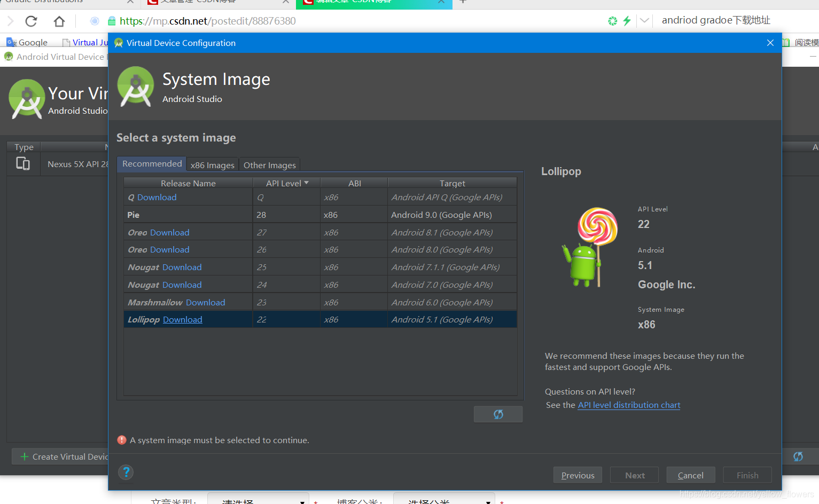Go to browser home page icon

[x=59, y=21]
